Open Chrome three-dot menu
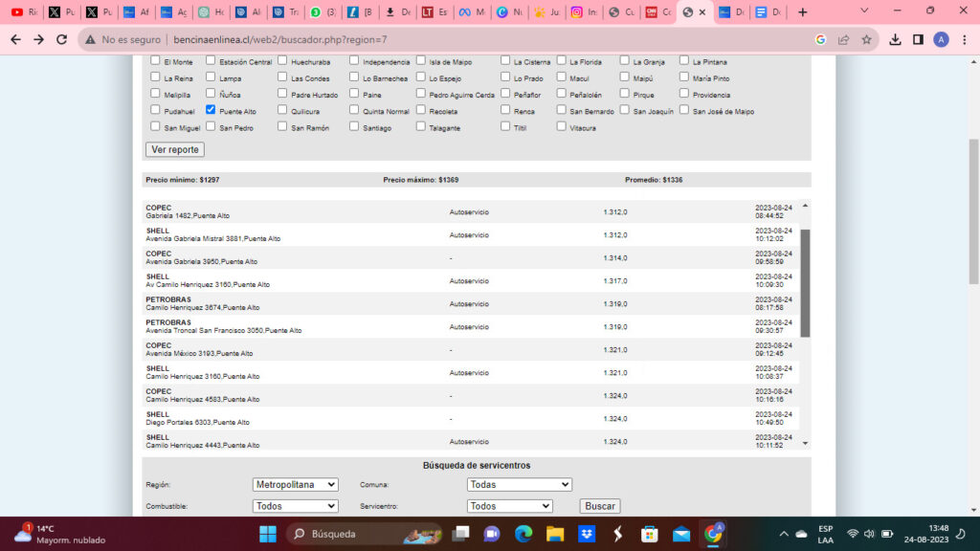The width and height of the screenshot is (980, 551). 965,39
